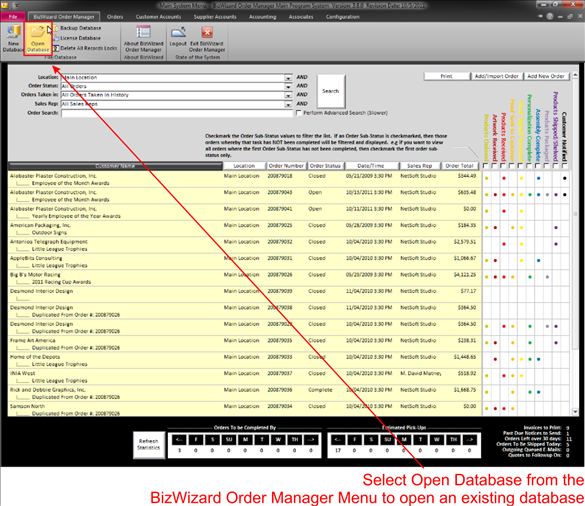Sort by the Customer Name column header
Screen dimensions: 585x506
tap(115, 166)
